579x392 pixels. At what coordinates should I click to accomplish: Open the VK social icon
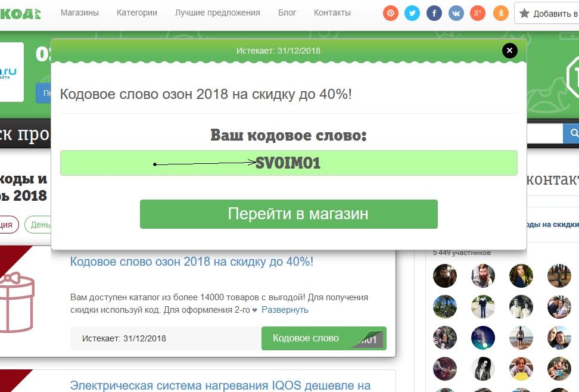(x=456, y=13)
